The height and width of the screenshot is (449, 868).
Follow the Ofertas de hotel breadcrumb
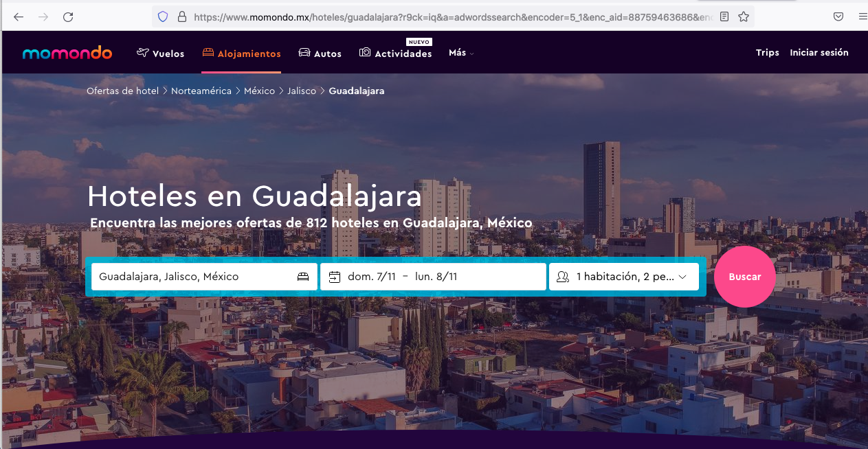click(x=122, y=91)
